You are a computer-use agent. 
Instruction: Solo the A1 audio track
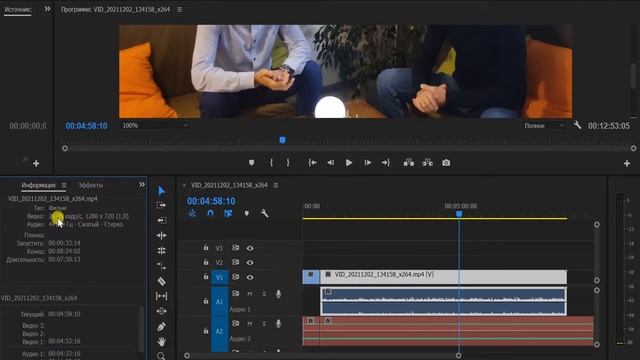click(264, 293)
